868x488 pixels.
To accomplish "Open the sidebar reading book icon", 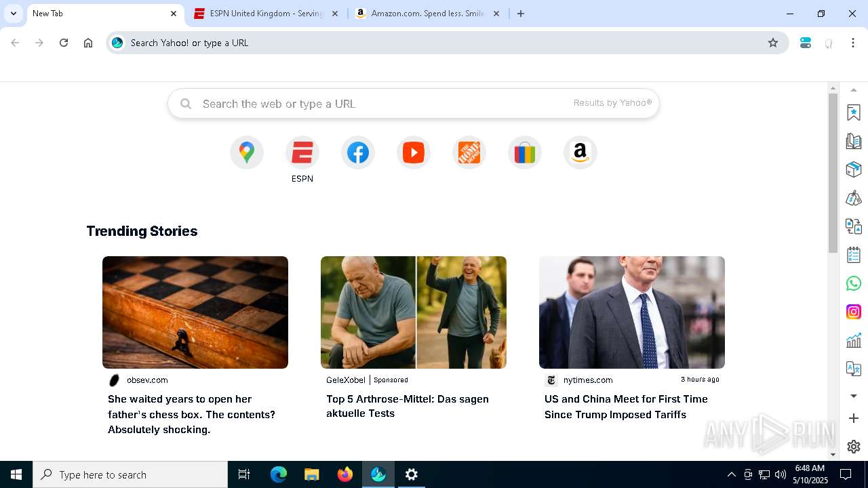I will pyautogui.click(x=854, y=141).
